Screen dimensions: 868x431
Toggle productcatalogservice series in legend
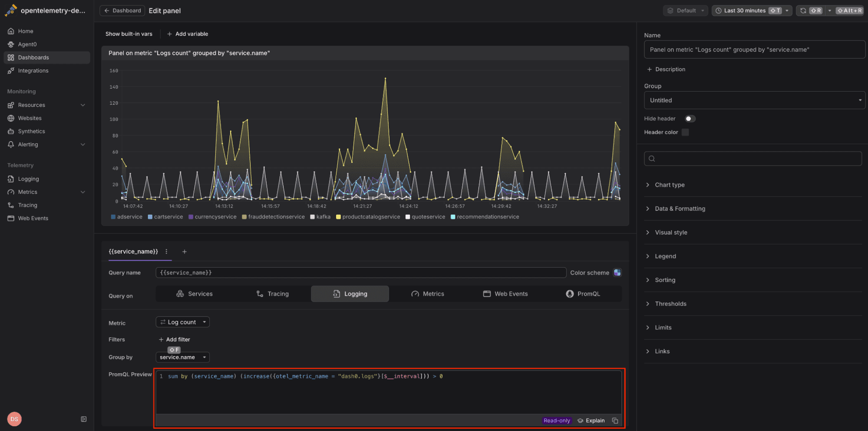click(368, 217)
